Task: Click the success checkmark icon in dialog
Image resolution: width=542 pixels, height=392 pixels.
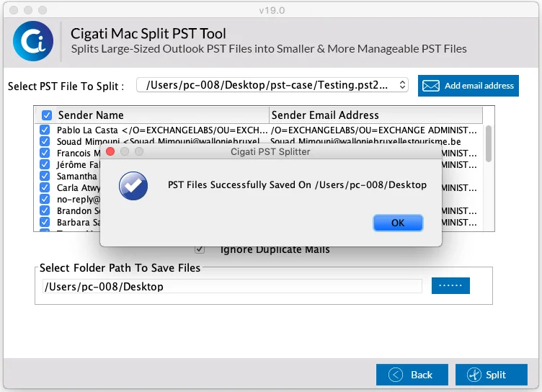Action: click(133, 186)
